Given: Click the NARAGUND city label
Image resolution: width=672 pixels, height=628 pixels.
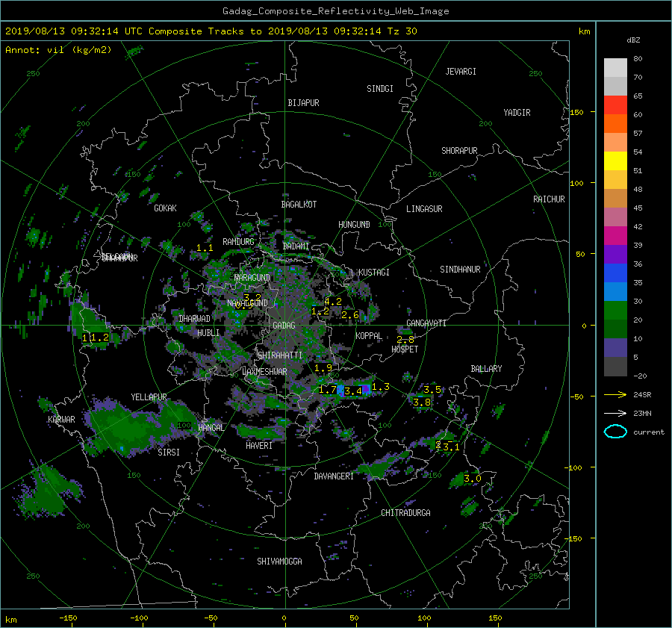Looking at the screenshot, I should 252,277.
